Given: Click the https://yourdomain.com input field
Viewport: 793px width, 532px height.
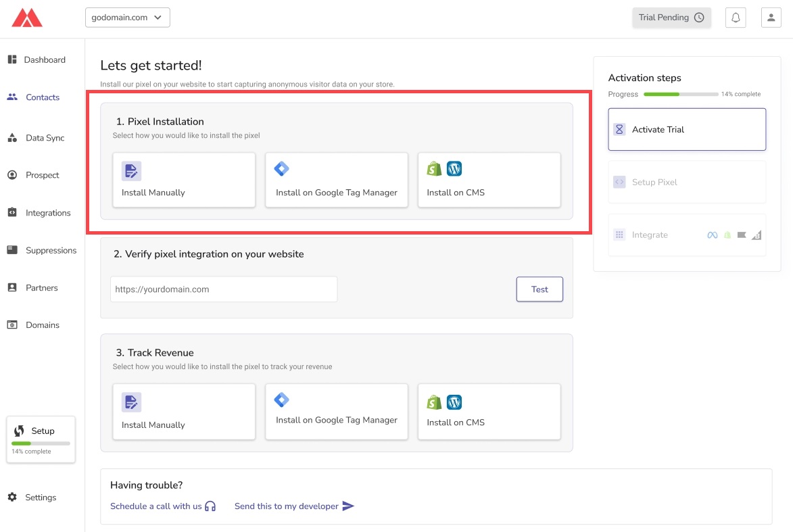Looking at the screenshot, I should click(x=224, y=289).
